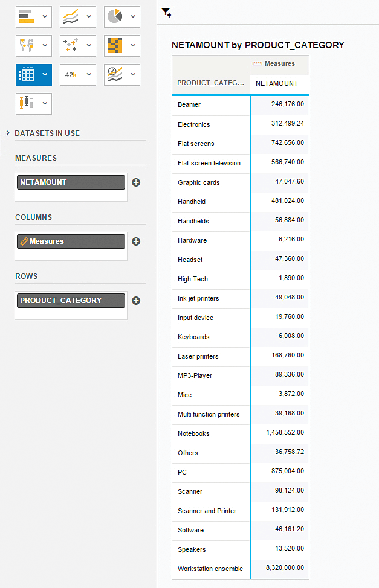Select the NETAMOUNT measure token

click(71, 182)
